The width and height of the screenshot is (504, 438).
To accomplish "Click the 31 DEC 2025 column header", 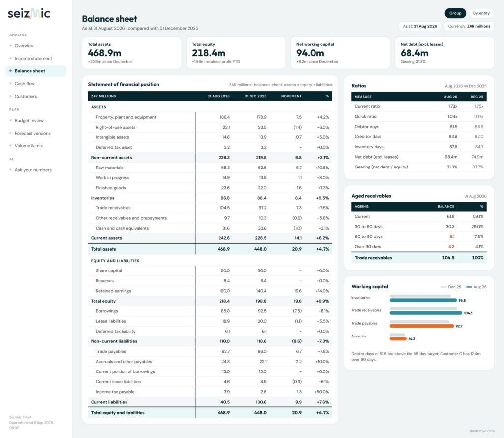I will click(x=255, y=96).
